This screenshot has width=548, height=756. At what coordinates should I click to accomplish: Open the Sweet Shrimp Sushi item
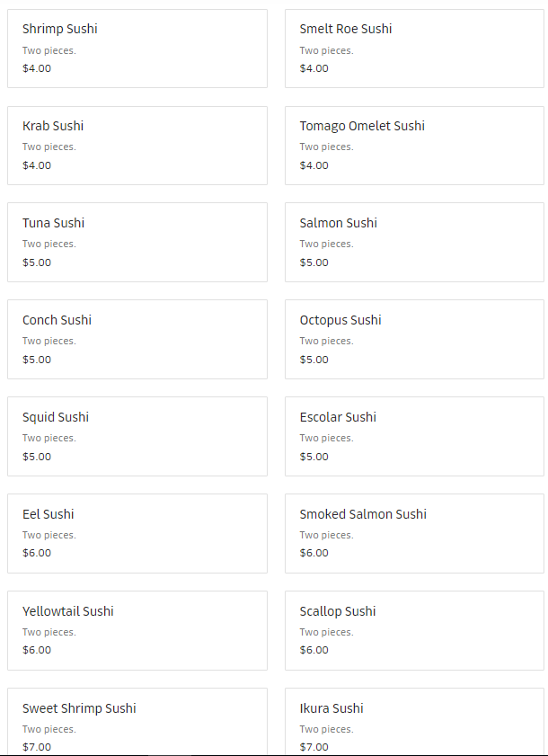point(137,722)
